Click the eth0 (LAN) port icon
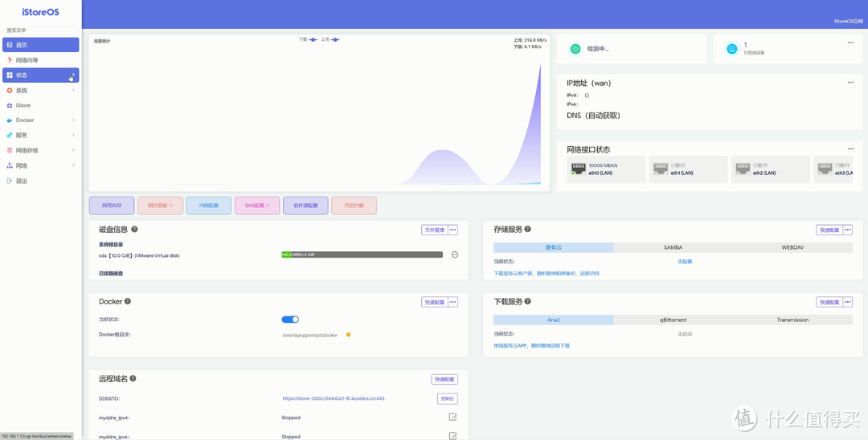The width and height of the screenshot is (868, 440). click(x=578, y=169)
